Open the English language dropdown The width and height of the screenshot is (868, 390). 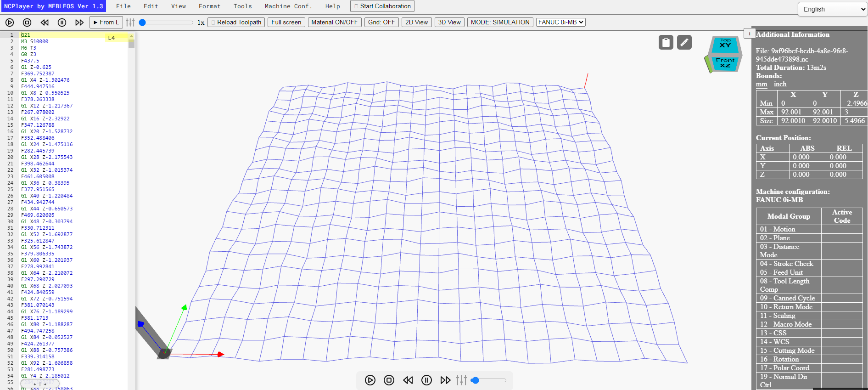(833, 9)
